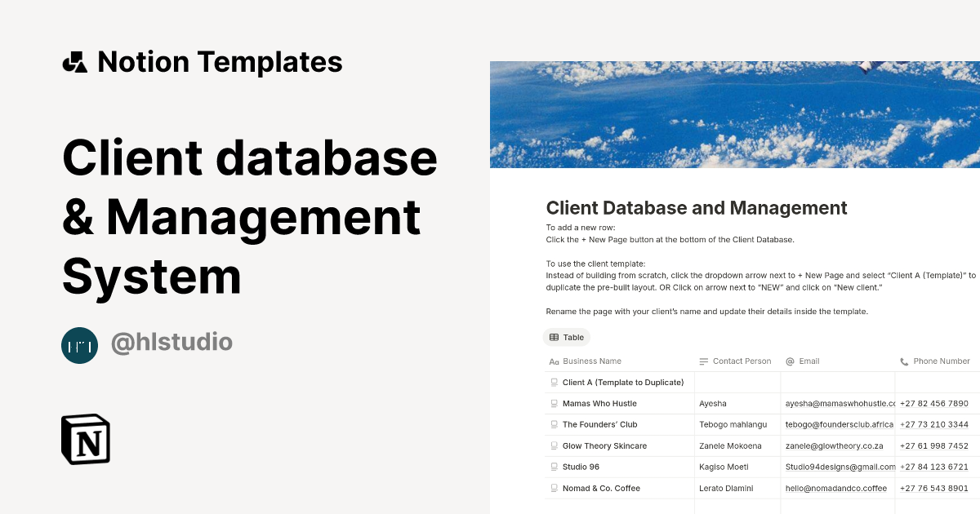This screenshot has height=514, width=980.
Task: Click the text icon on Contact Person column
Action: [704, 361]
